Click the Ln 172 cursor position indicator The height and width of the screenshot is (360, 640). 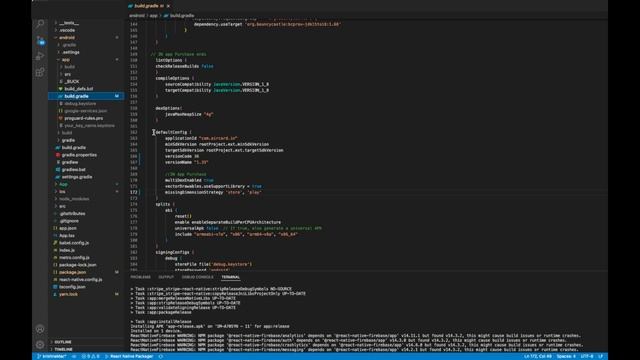538,356
